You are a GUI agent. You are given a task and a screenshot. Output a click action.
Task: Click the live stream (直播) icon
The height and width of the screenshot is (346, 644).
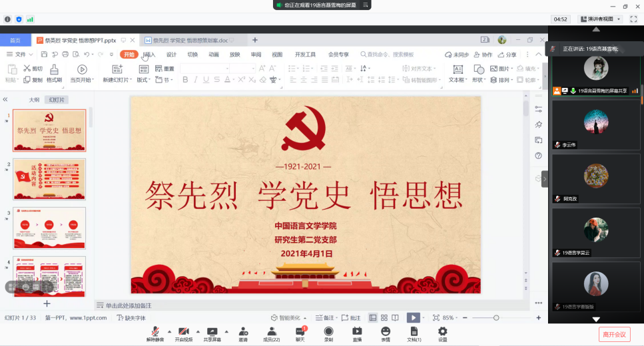(x=357, y=331)
